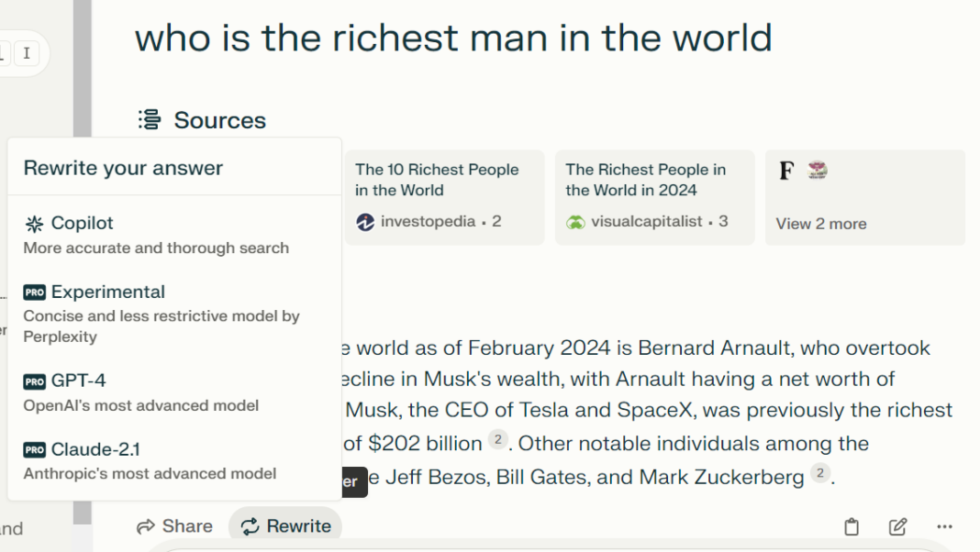The width and height of the screenshot is (980, 552).
Task: Click the citation 2 marker after $202 billion
Action: (x=498, y=439)
